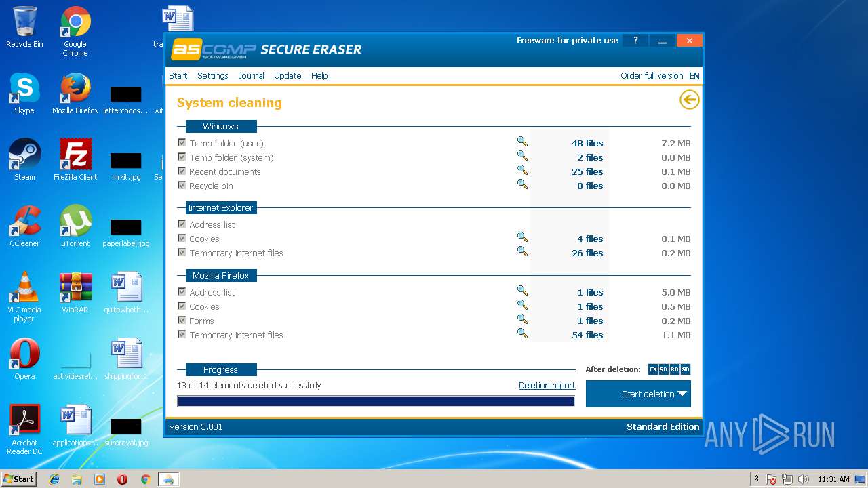
Task: Open magnifier for Firefox Temporary internet files
Action: (x=522, y=333)
